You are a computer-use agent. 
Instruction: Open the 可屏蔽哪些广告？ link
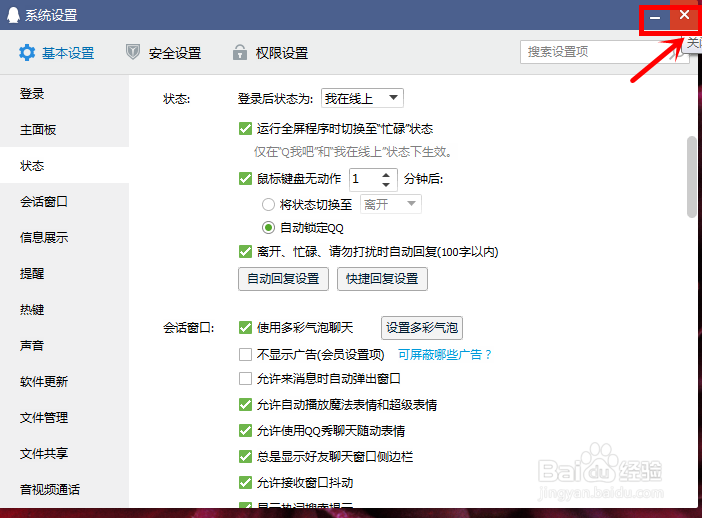(x=445, y=355)
